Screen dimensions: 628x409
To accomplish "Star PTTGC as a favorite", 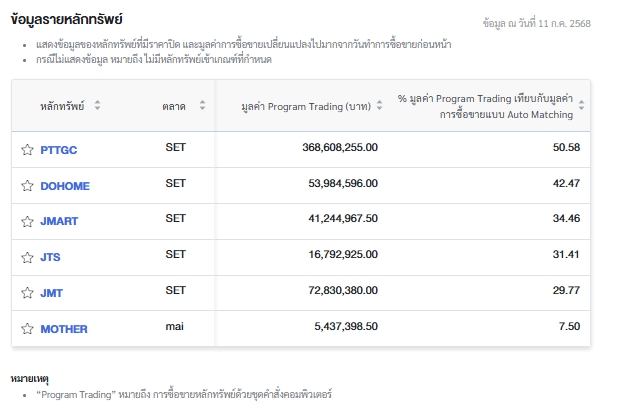I will click(x=28, y=150).
